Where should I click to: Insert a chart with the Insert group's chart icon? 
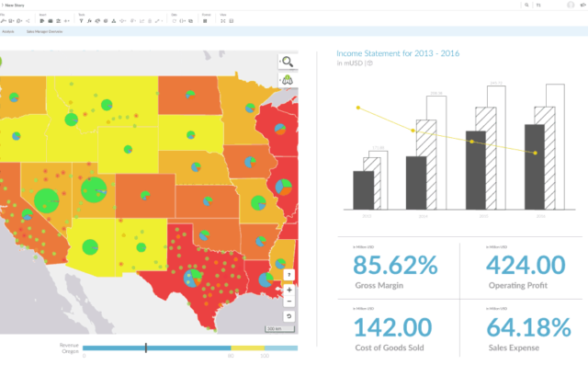tap(42, 21)
